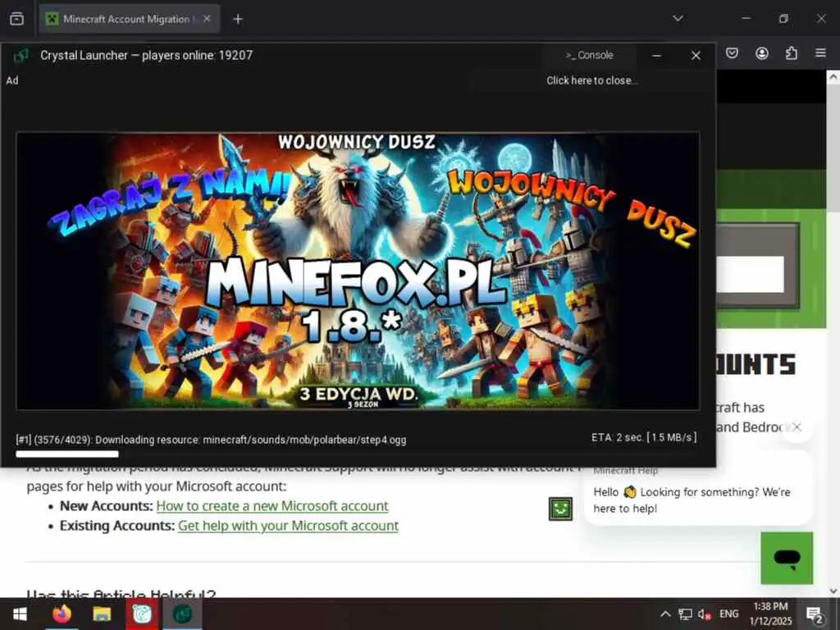Open the Crystal Launcher Console

(589, 55)
